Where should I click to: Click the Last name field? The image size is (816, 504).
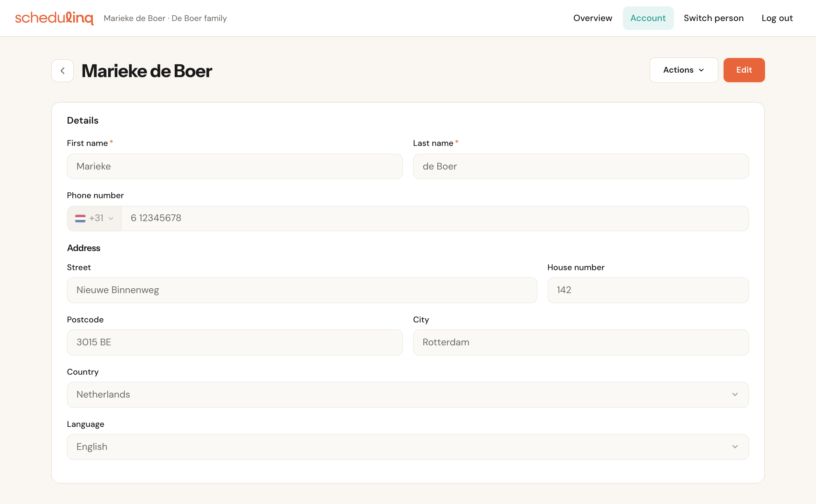coord(581,166)
